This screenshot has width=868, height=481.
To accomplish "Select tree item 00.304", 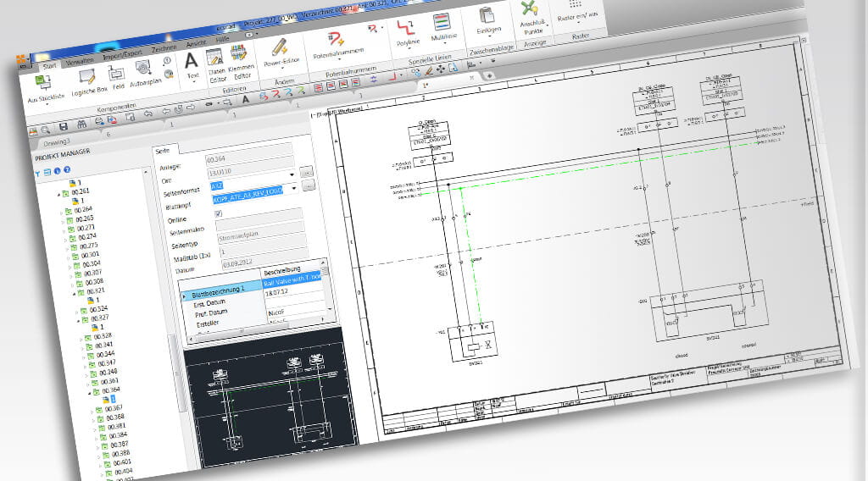I will (x=92, y=264).
